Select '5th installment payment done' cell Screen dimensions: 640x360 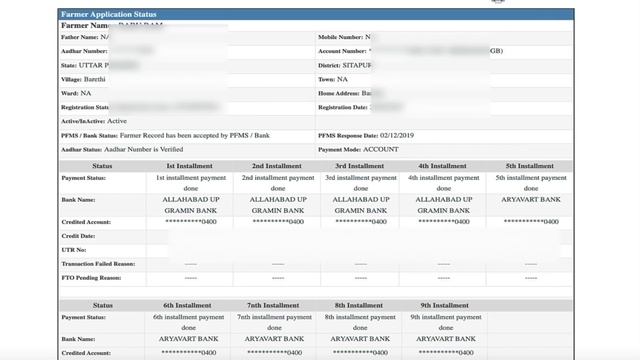tap(531, 183)
